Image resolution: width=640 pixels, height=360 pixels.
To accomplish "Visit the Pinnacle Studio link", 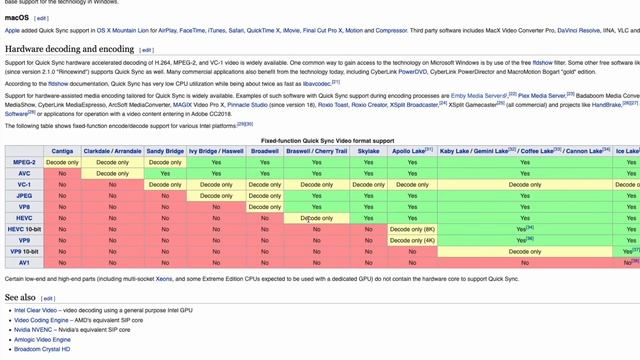I will 247,105.
